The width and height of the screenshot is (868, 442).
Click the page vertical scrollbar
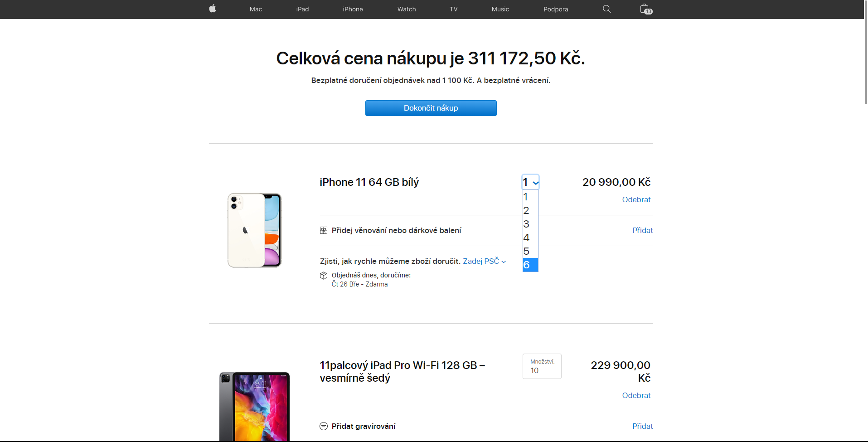(x=866, y=54)
